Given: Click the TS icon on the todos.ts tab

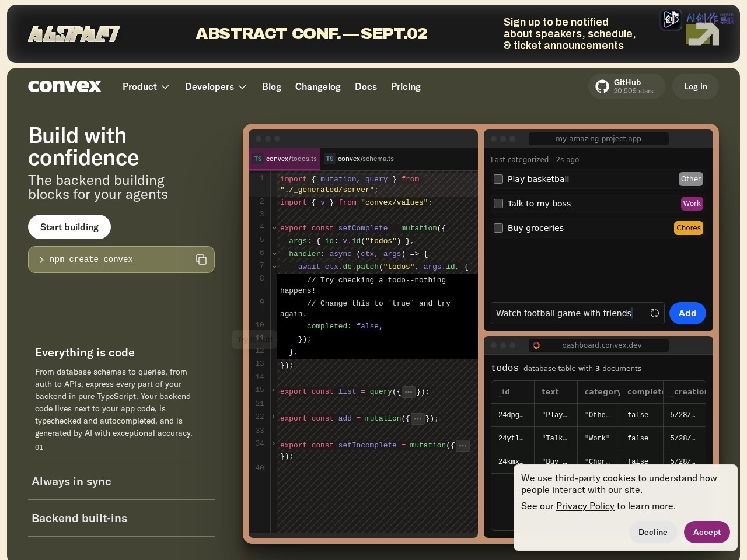Looking at the screenshot, I should (258, 159).
